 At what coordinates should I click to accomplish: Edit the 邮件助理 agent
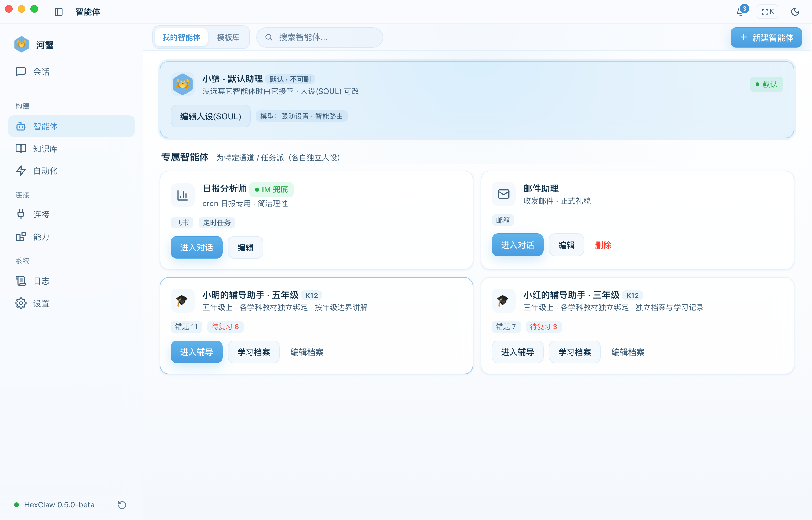566,245
